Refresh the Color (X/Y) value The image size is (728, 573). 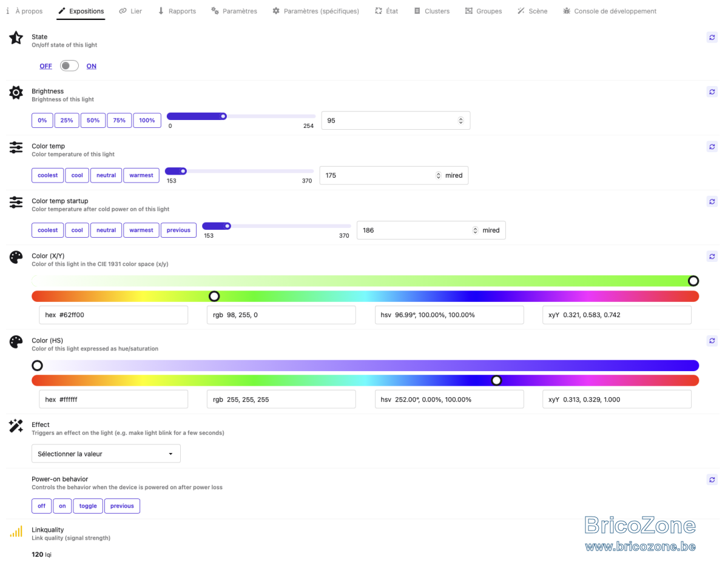point(712,256)
